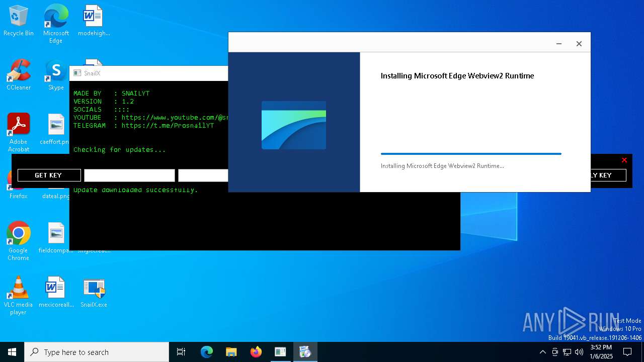
Task: Open the notification center icon
Action: [627, 352]
